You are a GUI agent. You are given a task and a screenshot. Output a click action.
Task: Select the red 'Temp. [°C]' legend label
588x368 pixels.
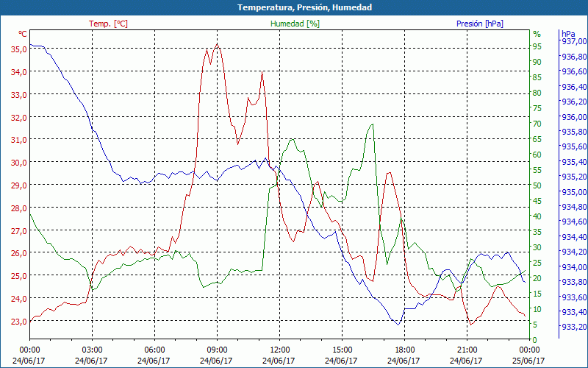[x=108, y=24]
